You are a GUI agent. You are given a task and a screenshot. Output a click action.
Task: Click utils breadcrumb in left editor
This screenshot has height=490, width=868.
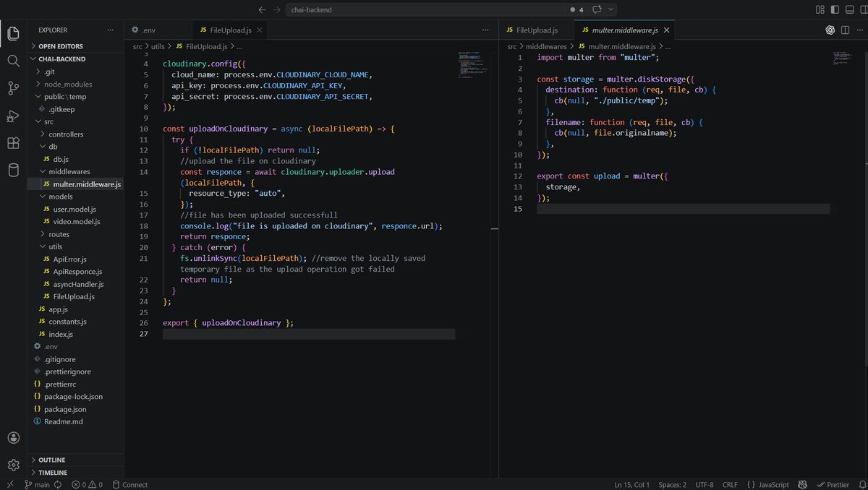coord(158,46)
